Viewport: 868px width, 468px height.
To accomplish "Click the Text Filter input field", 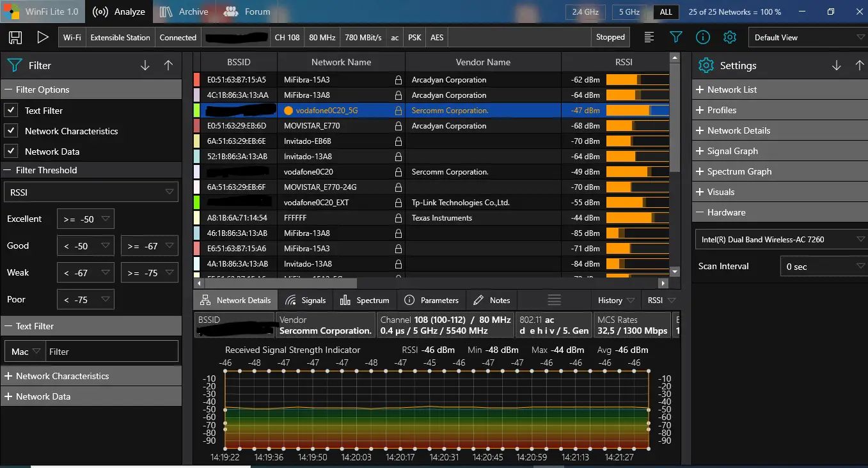I will 112,352.
